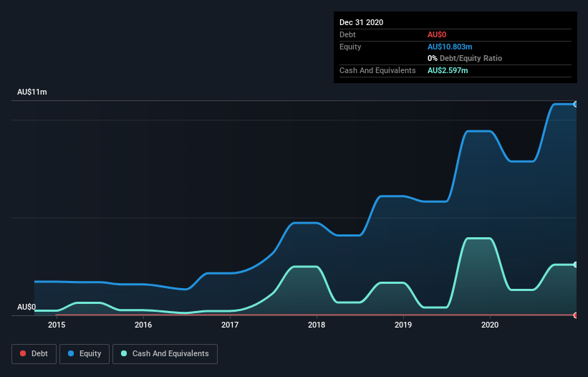
Task: Click the 2019 x-axis label
Action: [x=403, y=325]
